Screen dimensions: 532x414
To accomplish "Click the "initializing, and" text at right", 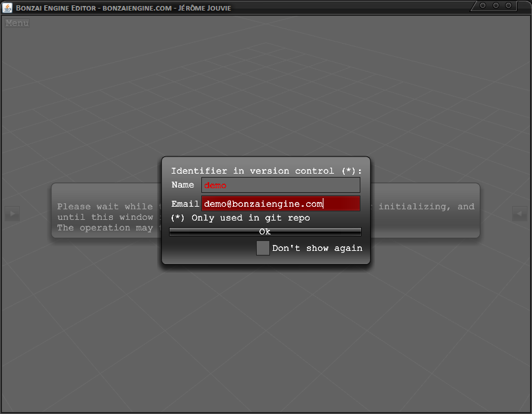I will pyautogui.click(x=429, y=207).
